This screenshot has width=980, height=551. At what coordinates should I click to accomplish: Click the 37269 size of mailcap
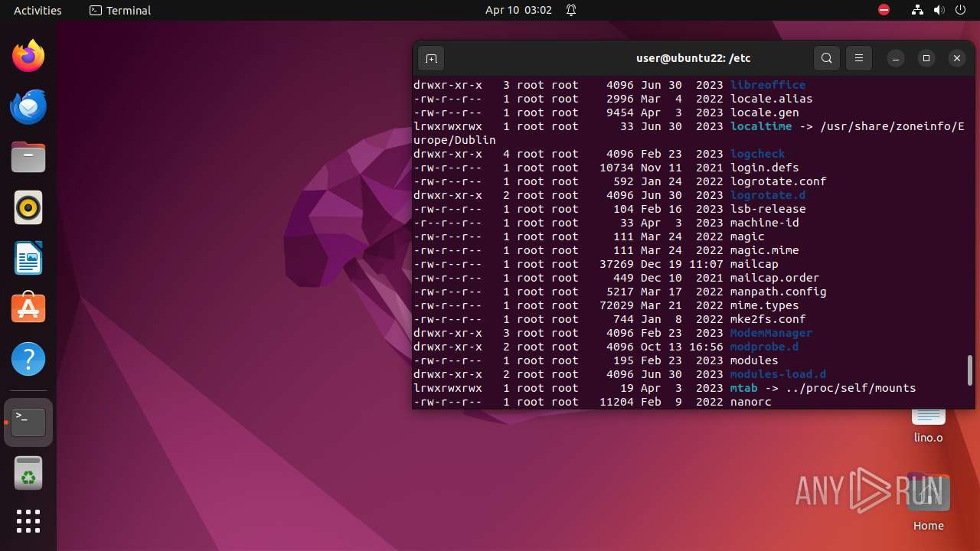click(617, 264)
